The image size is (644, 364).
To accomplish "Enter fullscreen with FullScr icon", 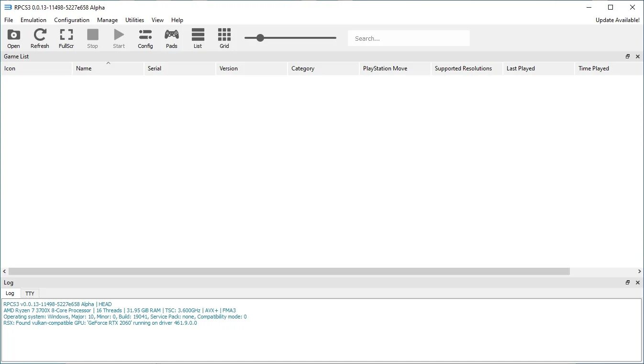I will click(66, 38).
